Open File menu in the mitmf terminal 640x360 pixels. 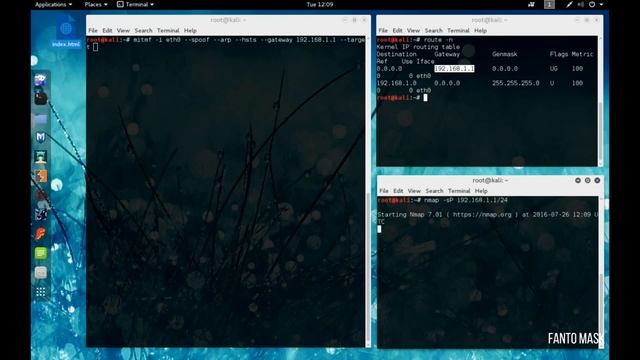pyautogui.click(x=93, y=31)
